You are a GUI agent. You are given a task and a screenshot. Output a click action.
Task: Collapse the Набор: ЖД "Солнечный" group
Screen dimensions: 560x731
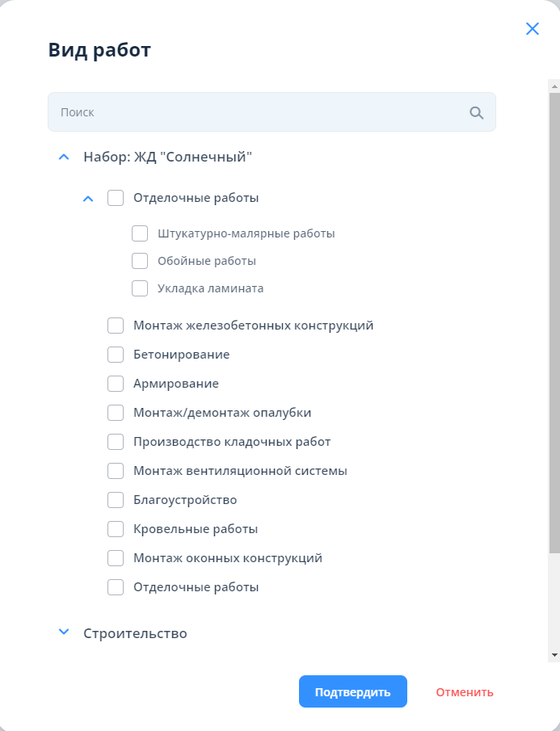pyautogui.click(x=64, y=158)
